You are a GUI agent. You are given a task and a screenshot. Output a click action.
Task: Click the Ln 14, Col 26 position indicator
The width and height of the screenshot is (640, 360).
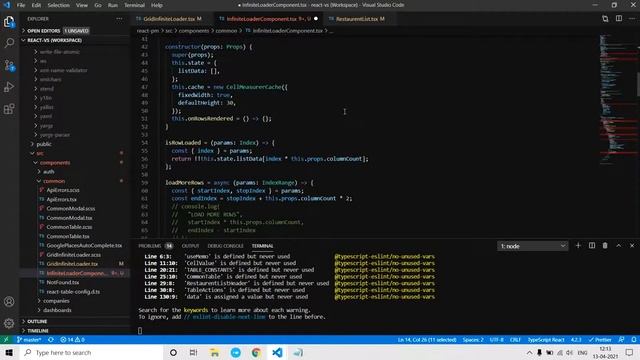point(427,340)
